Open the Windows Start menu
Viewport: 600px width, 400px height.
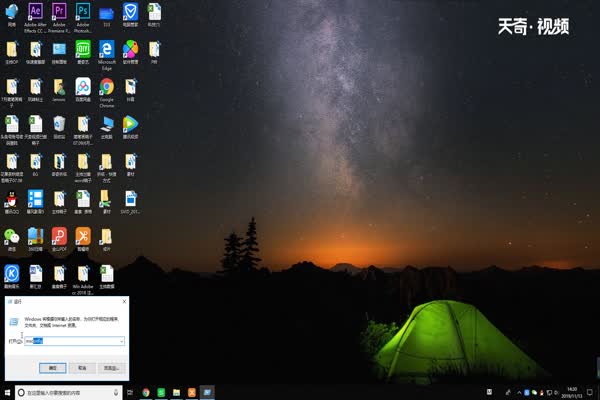(x=7, y=392)
